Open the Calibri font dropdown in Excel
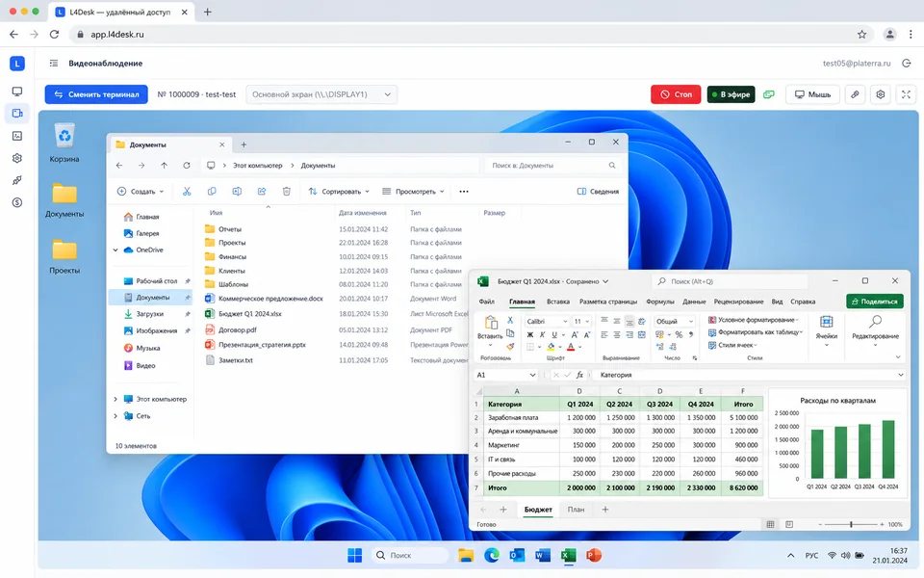The width and height of the screenshot is (924, 578). click(x=547, y=321)
